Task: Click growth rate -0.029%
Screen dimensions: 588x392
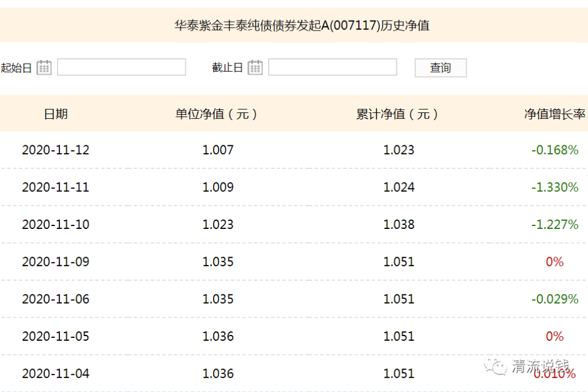Action: click(554, 299)
